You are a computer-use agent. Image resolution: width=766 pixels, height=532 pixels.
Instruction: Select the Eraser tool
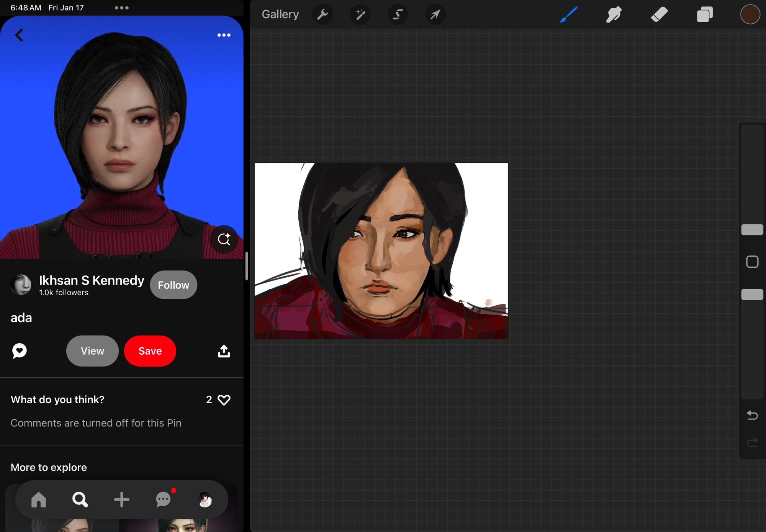[659, 15]
